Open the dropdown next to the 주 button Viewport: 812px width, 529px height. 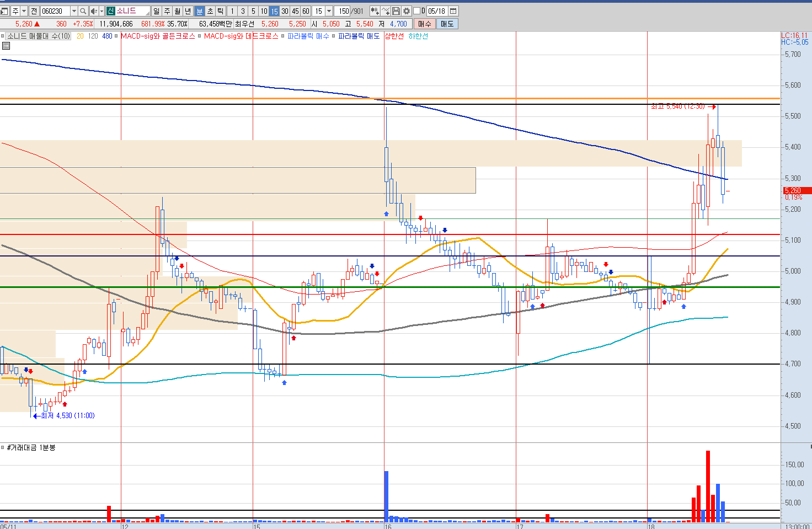coord(24,11)
